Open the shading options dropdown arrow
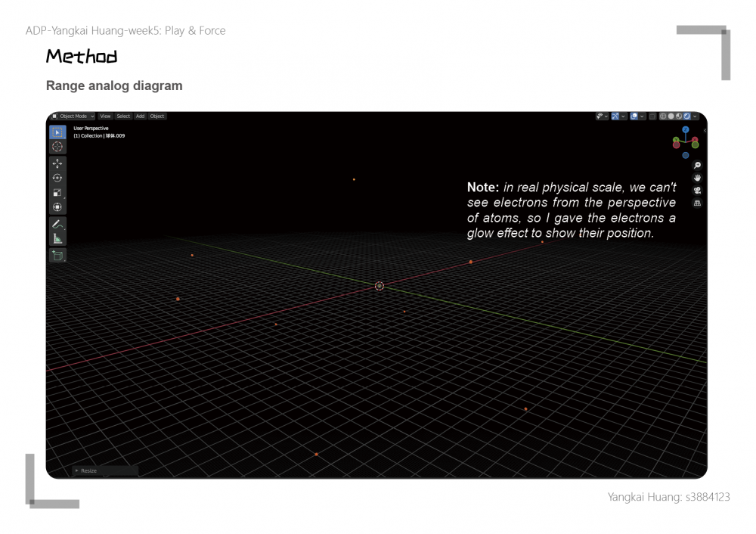The height and width of the screenshot is (534, 756). pos(695,116)
